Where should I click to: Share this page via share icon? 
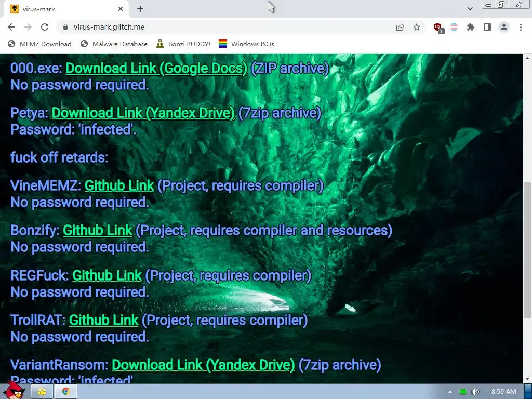(x=400, y=27)
